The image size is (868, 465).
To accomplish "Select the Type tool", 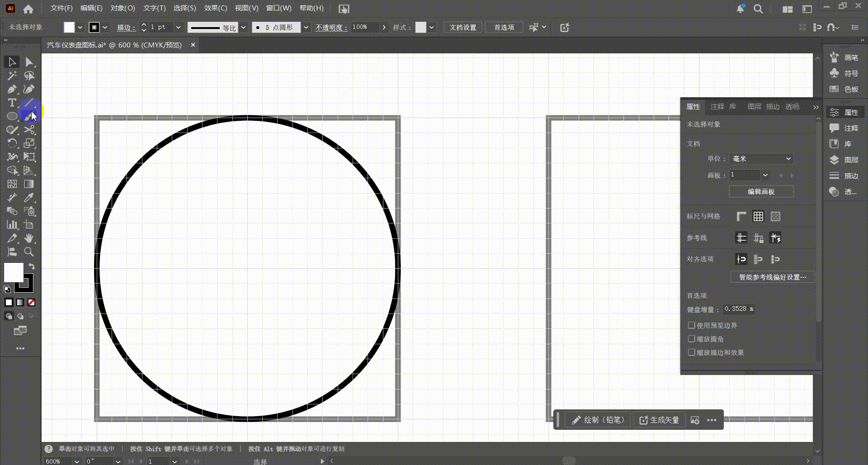I will click(12, 103).
